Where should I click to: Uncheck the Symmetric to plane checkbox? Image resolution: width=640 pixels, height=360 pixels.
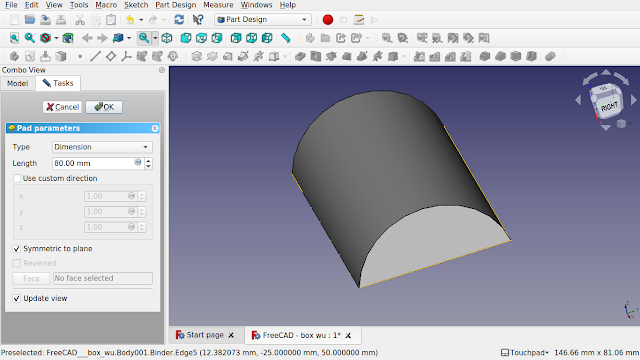click(17, 249)
